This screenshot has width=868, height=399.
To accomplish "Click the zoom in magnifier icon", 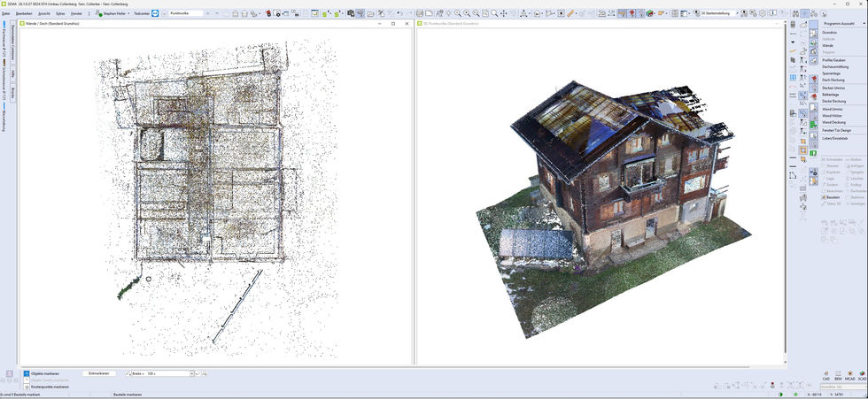I will tap(467, 13).
